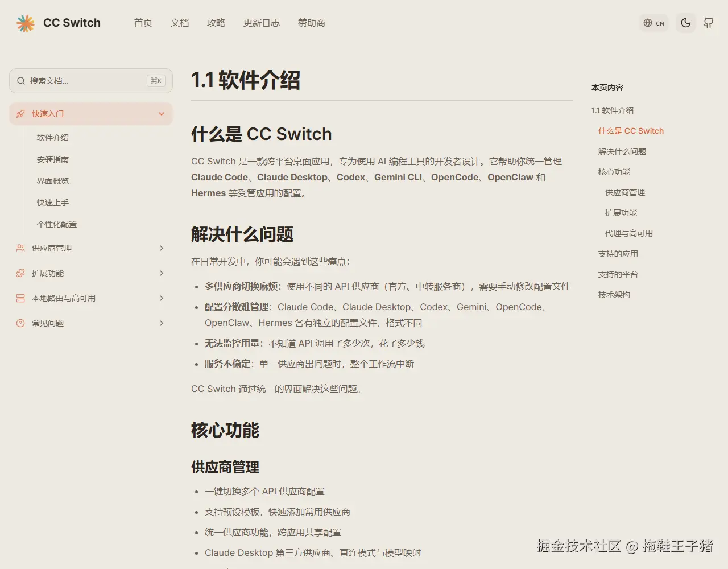Screen dimensions: 728x569
Task: Collapse the 快速入门 section chevron
Action: pos(162,114)
